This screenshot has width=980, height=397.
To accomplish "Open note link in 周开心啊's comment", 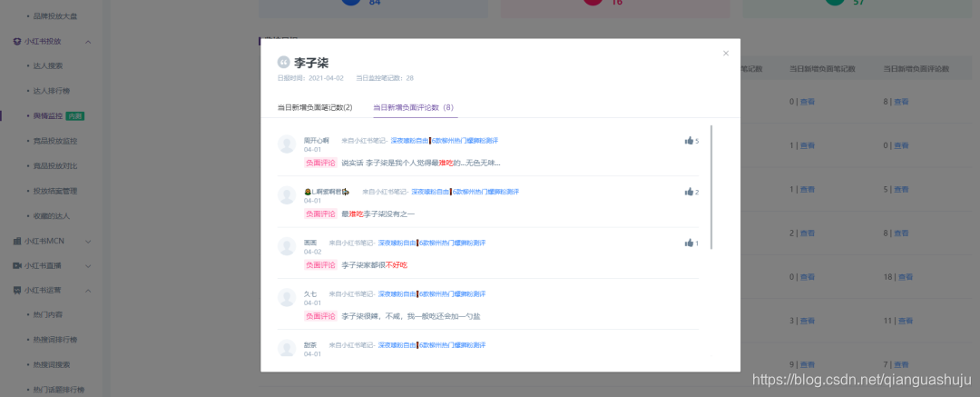I will tap(444, 140).
